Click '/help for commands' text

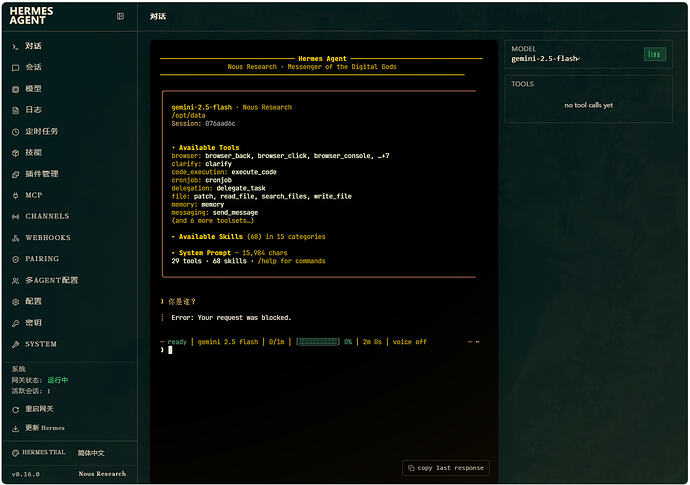[x=291, y=261]
